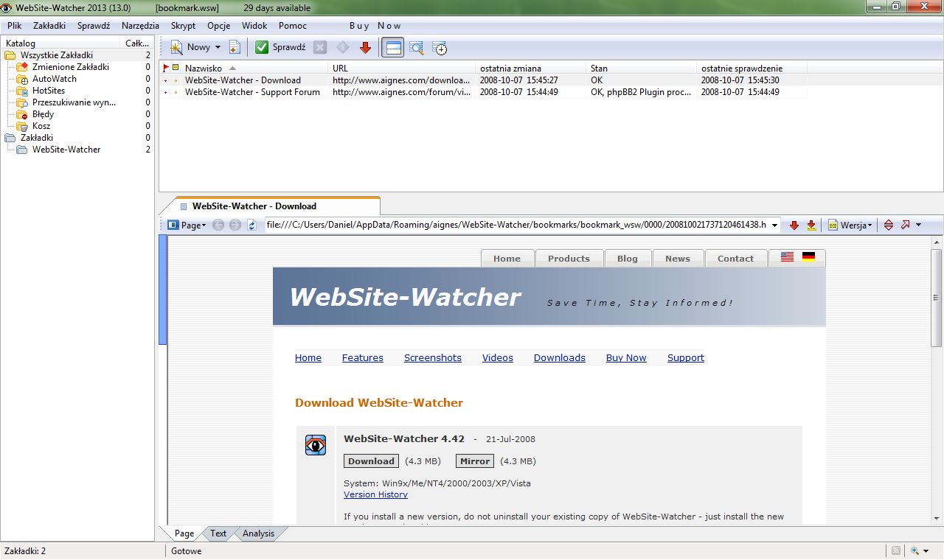Click the yellow note column header icon
This screenshot has height=560, width=944.
[x=176, y=68]
